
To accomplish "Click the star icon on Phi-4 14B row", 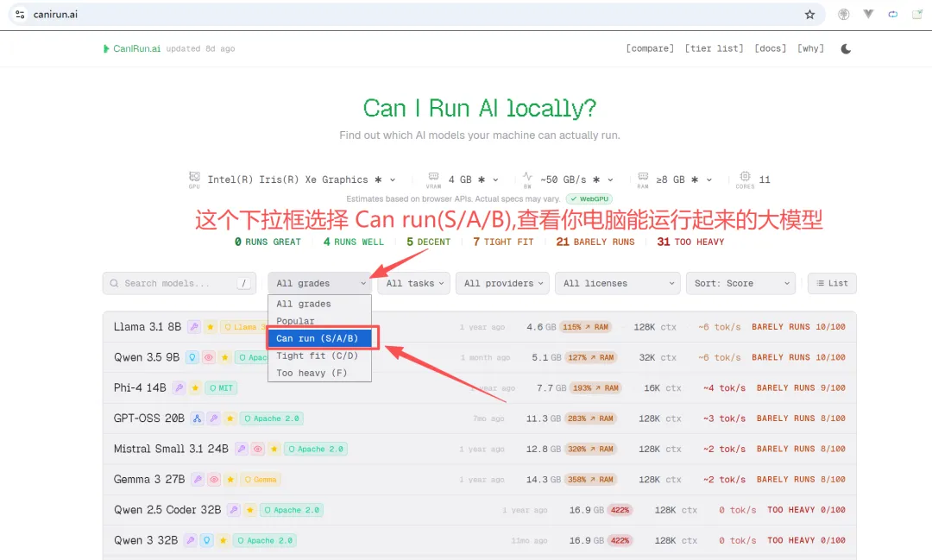I will [195, 388].
